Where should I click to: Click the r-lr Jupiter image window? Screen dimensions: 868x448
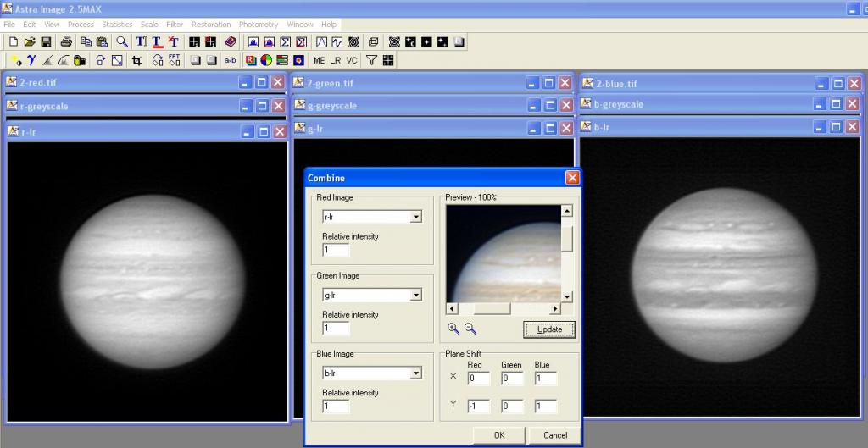147,281
